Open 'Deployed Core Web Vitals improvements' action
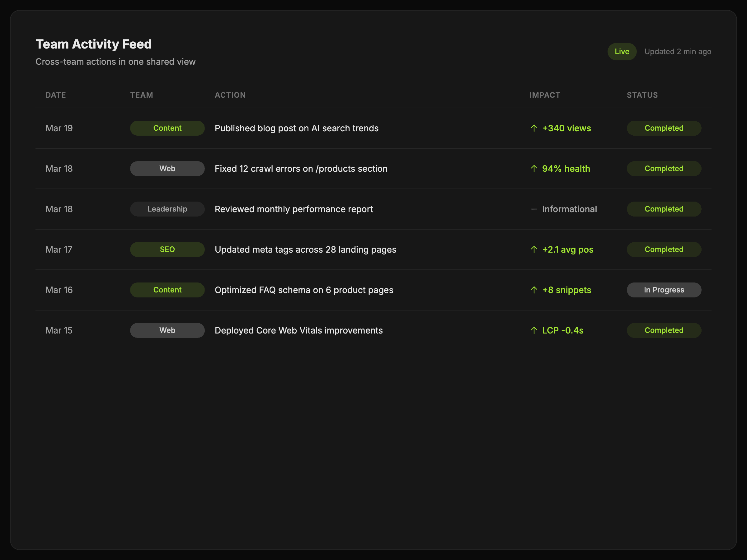This screenshot has width=747, height=560. [x=298, y=330]
